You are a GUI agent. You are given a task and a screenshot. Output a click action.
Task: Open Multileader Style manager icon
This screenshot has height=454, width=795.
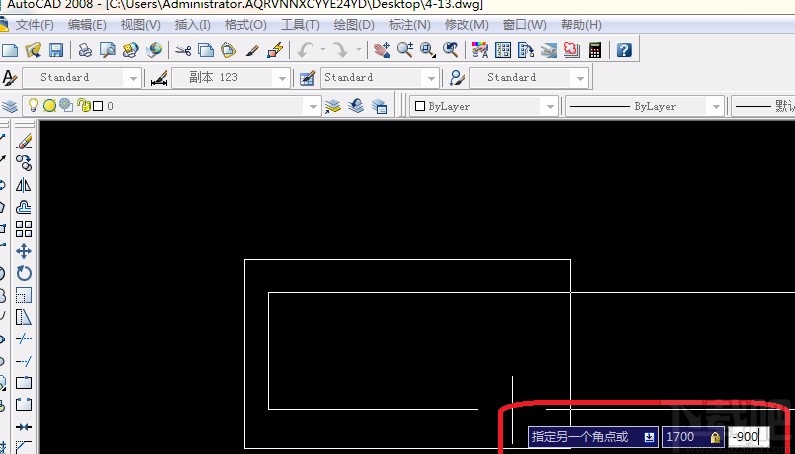pos(457,78)
